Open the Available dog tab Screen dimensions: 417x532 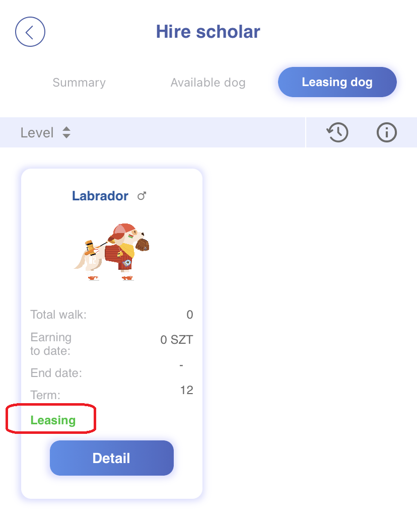coord(208,83)
